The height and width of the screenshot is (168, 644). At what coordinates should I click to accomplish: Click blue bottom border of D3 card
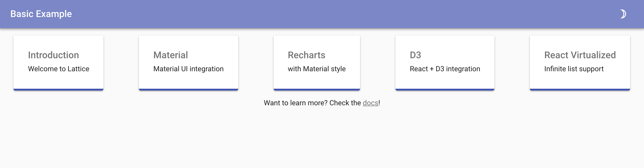[x=445, y=90]
